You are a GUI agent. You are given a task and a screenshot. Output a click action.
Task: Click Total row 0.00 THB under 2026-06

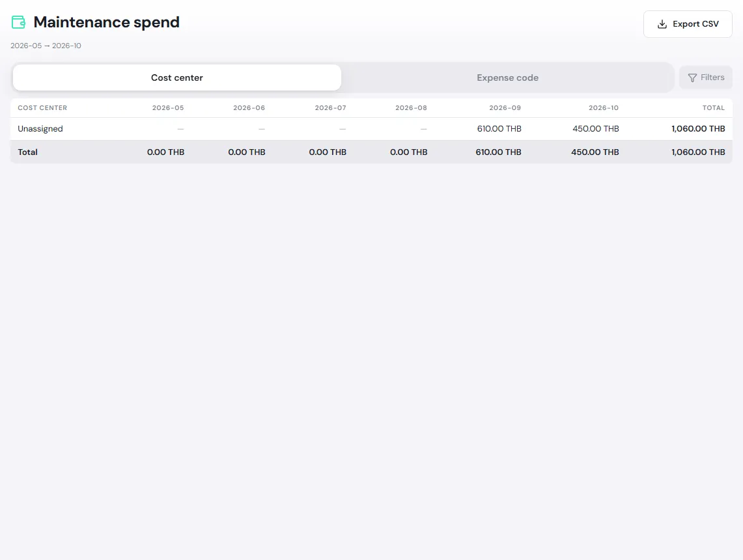(246, 152)
